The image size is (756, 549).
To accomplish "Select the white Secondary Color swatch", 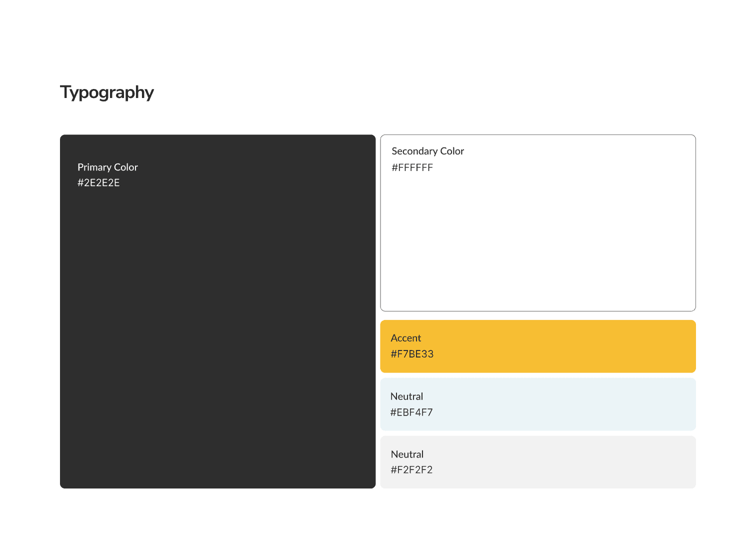I will 538,223.
